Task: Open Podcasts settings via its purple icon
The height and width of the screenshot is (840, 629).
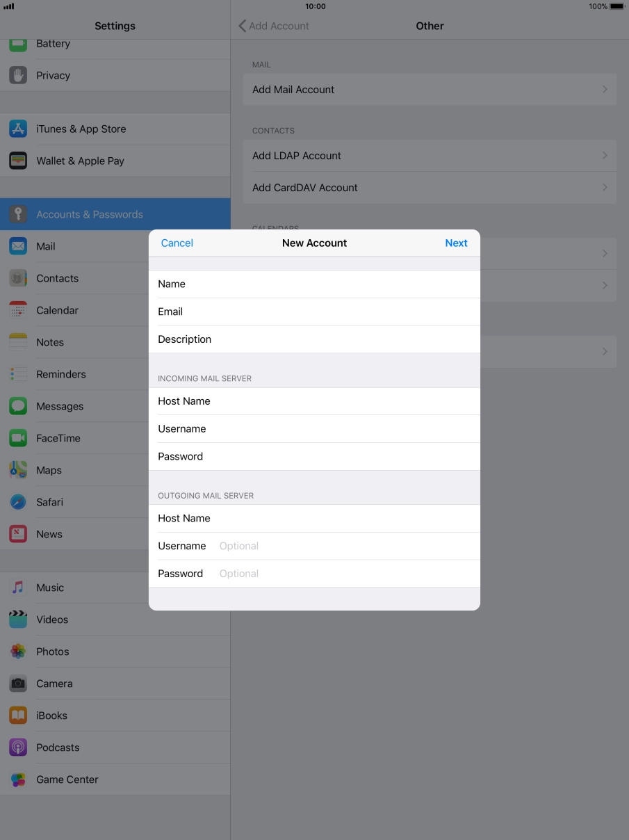Action: coord(18,748)
